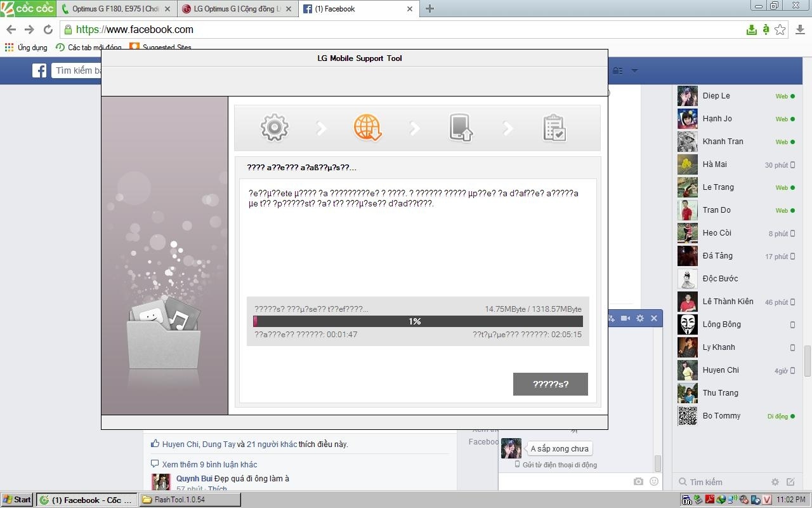Click the emoticon smiley in chat box
Screen dimensions: 812x508
654,482
